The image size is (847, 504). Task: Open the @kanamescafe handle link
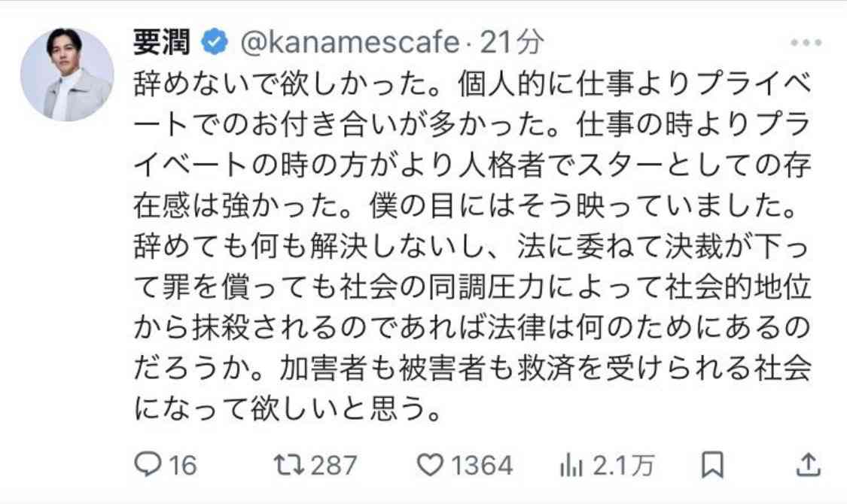pos(349,42)
